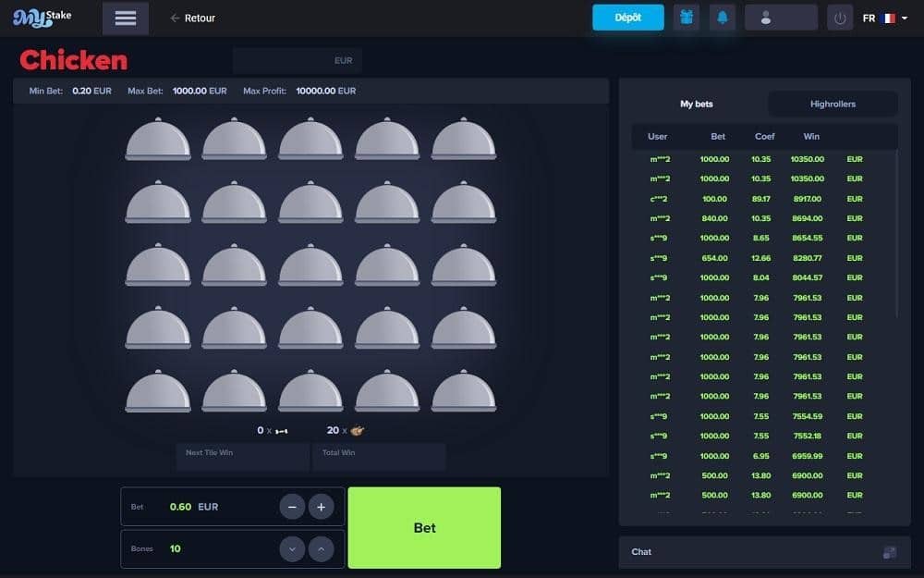
Task: Open the gift box rewards icon
Action: (x=687, y=18)
